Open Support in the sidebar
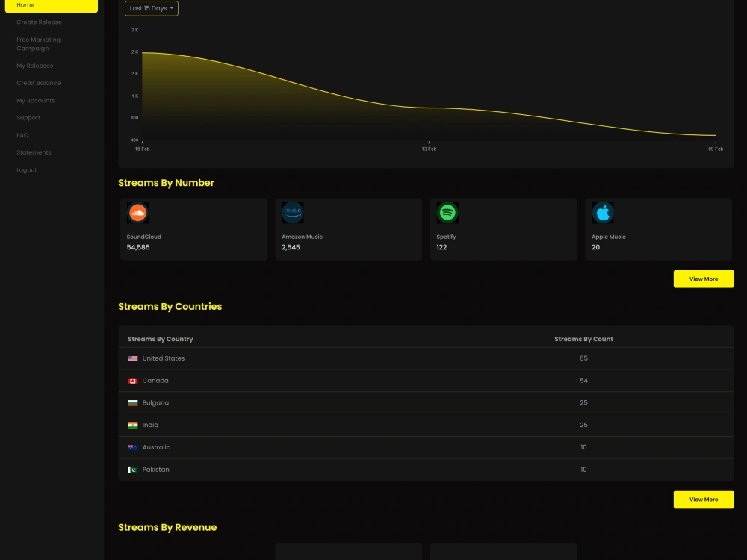This screenshot has height=560, width=747. point(28,118)
